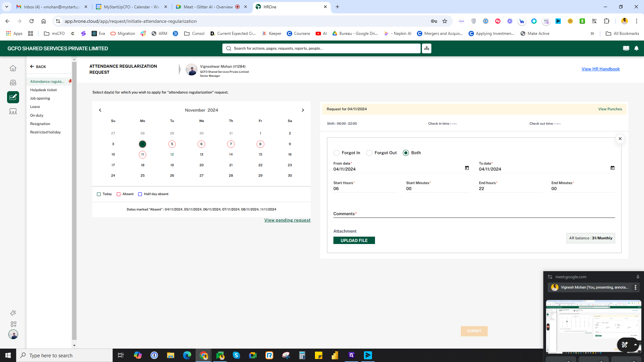
Task: Open the Leave request menu item
Action: (x=35, y=107)
